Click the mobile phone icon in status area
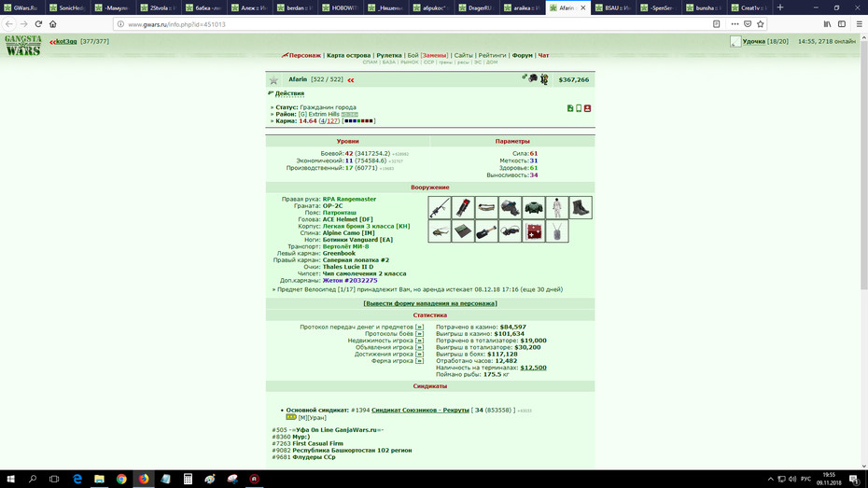Screen dimensions: 868x488 point(579,108)
